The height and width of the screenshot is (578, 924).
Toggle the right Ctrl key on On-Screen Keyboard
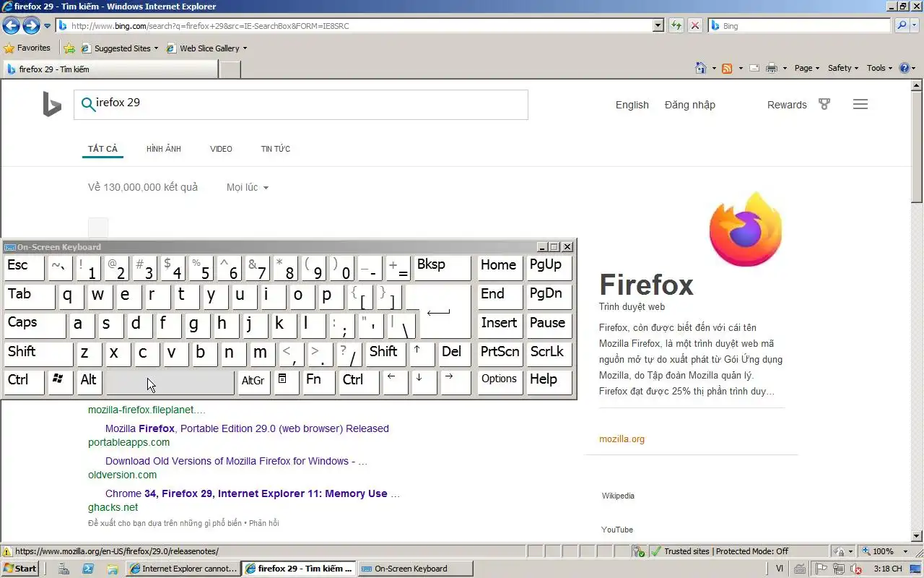point(359,381)
